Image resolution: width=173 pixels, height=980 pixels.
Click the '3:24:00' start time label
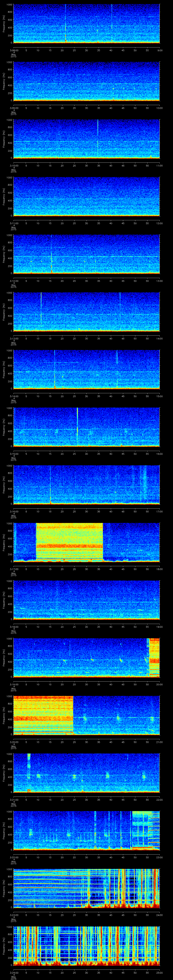(14, 973)
